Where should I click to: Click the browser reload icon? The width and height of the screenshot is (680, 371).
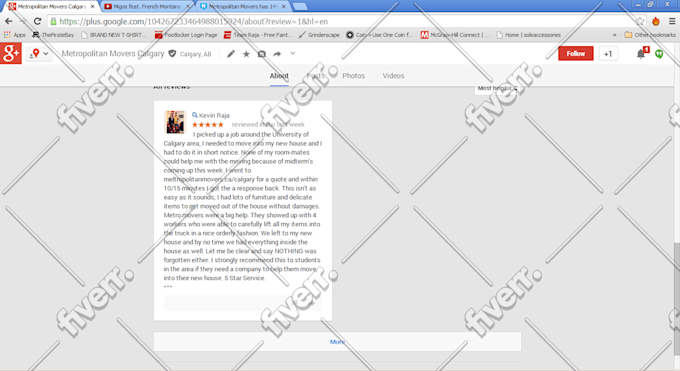[x=37, y=21]
